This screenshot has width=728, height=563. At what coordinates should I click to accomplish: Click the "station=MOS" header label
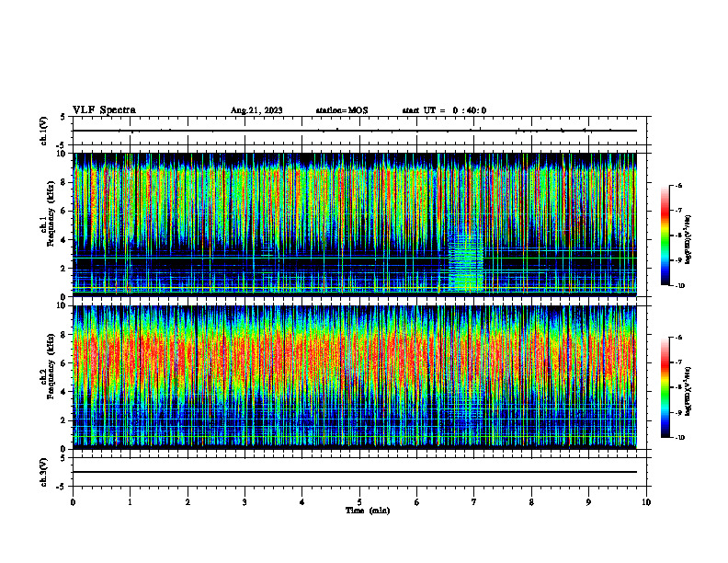click(x=342, y=110)
